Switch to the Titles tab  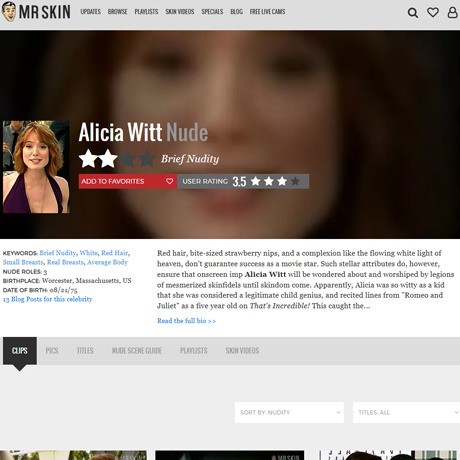tap(85, 351)
